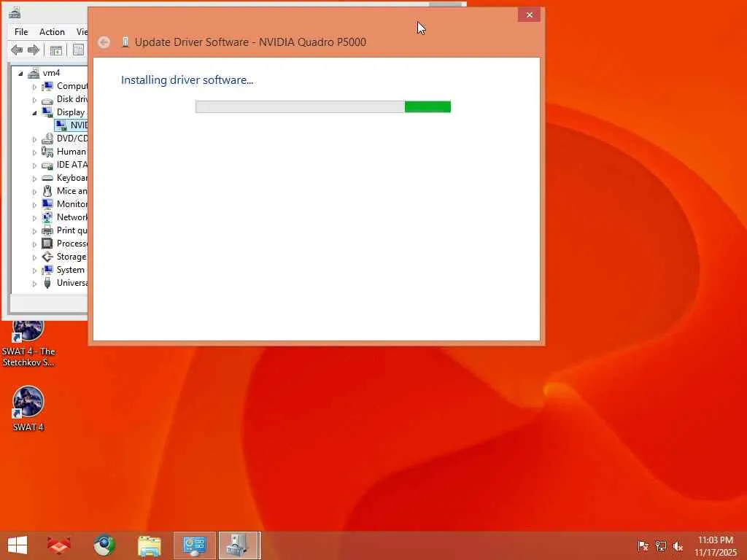
Task: Open Action Center flag in system tray
Action: click(643, 545)
